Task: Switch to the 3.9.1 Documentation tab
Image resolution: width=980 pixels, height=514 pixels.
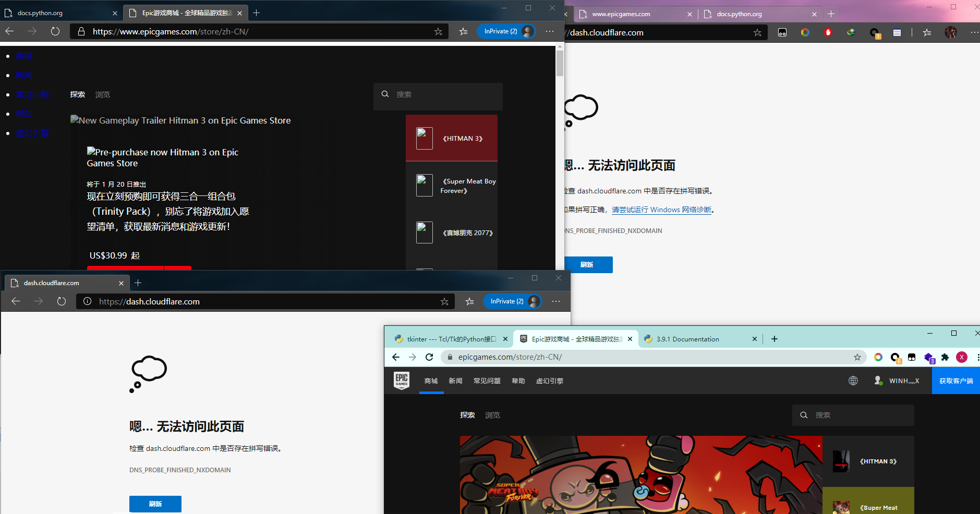Action: 687,339
